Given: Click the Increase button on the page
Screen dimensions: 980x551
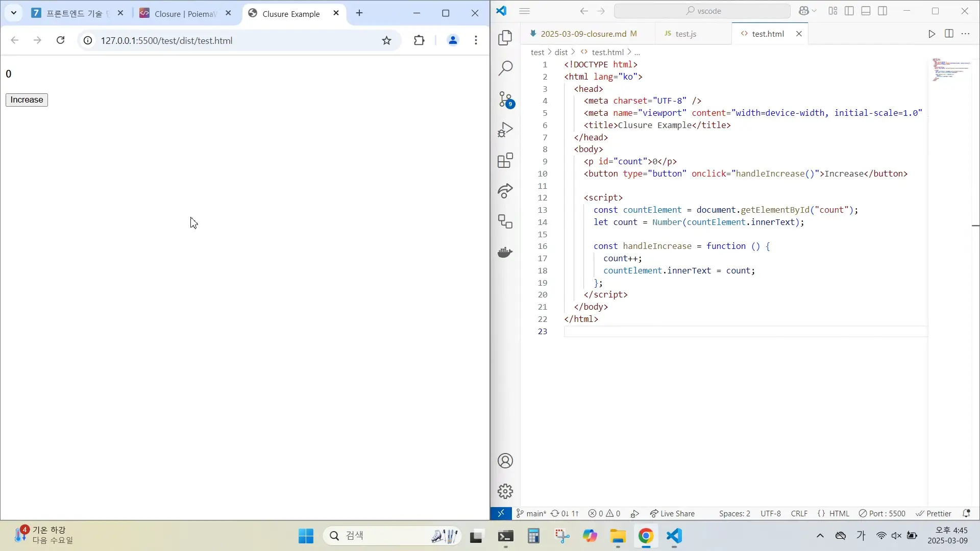Looking at the screenshot, I should (27, 100).
